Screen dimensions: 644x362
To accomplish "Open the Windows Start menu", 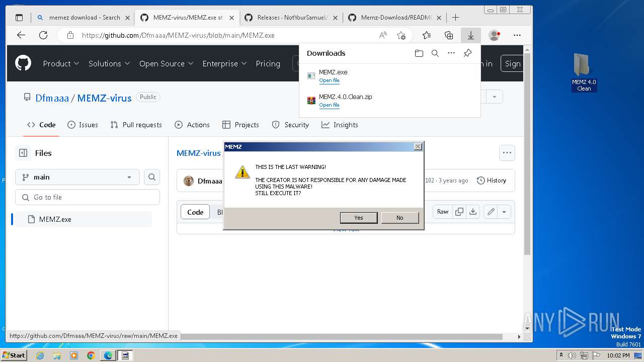I will point(14,355).
